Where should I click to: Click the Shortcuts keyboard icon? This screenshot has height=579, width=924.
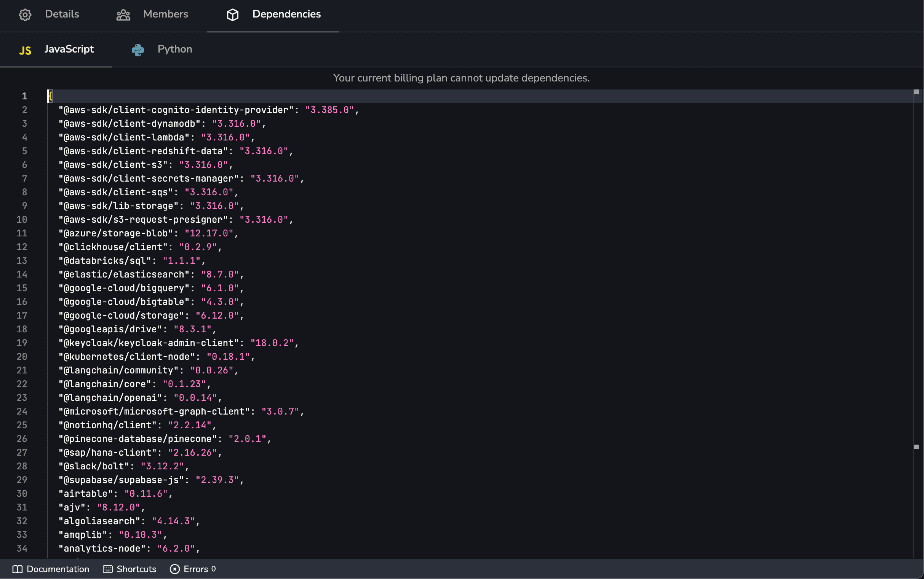[x=108, y=569]
